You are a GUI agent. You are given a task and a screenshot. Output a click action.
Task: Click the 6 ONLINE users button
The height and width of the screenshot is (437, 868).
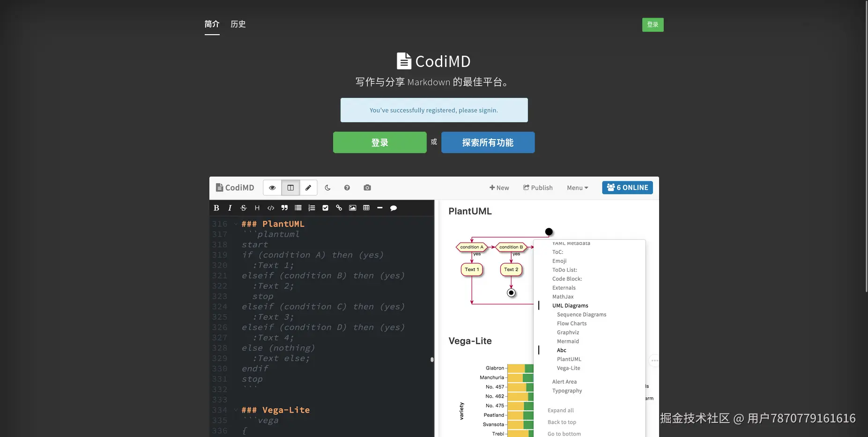click(628, 188)
